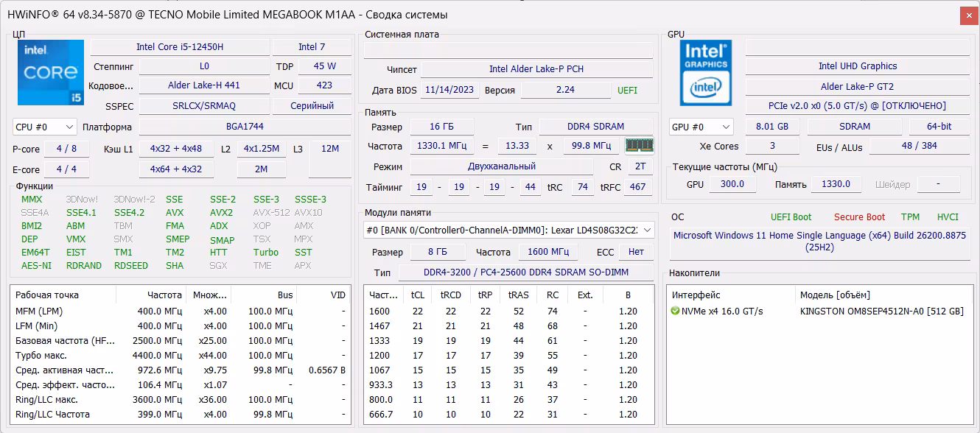The height and width of the screenshot is (433, 980).
Task: Click the GPU memory value 8.01 GB
Action: tap(771, 127)
